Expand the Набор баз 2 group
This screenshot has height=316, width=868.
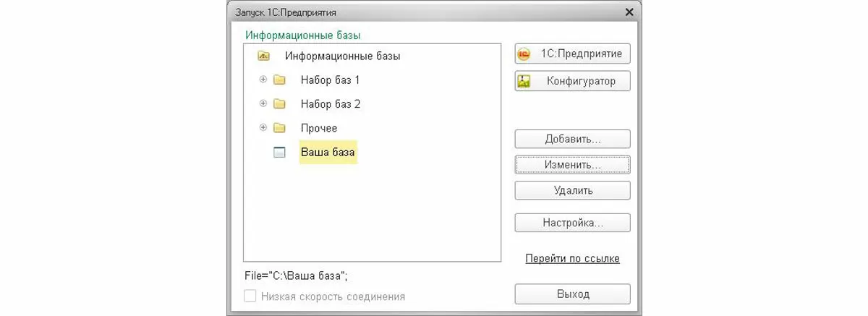pyautogui.click(x=263, y=104)
